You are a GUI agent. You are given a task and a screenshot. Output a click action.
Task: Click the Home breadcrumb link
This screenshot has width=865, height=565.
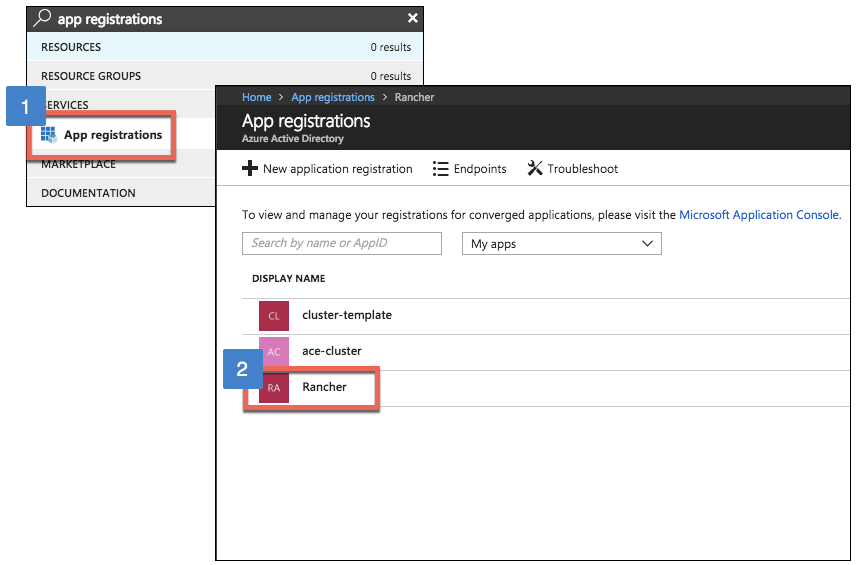point(257,97)
